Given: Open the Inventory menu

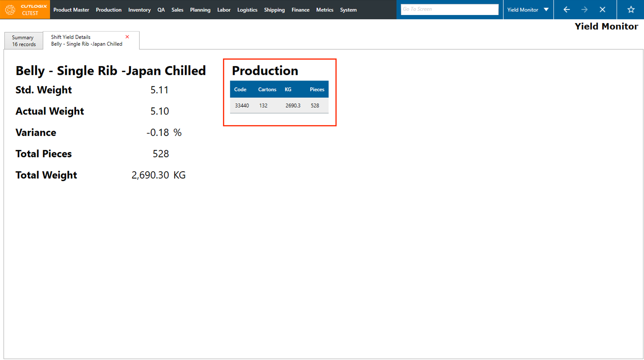Looking at the screenshot, I should click(x=139, y=10).
